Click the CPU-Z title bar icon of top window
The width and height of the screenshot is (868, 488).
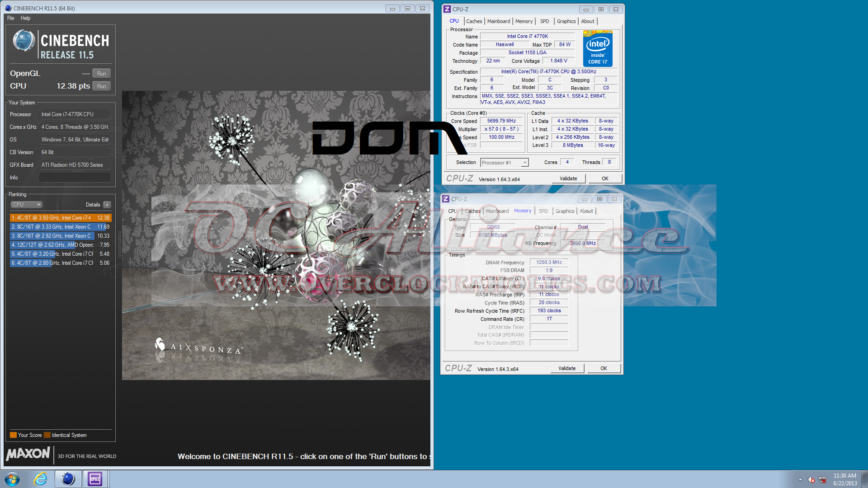pos(447,9)
